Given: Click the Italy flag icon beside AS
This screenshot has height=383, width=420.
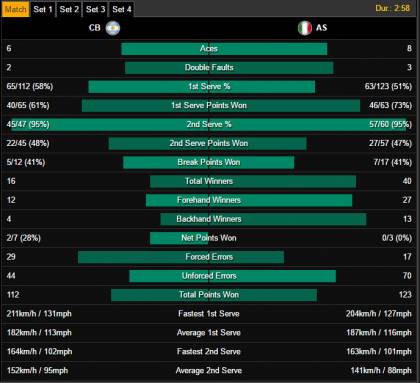Looking at the screenshot, I should (x=305, y=28).
